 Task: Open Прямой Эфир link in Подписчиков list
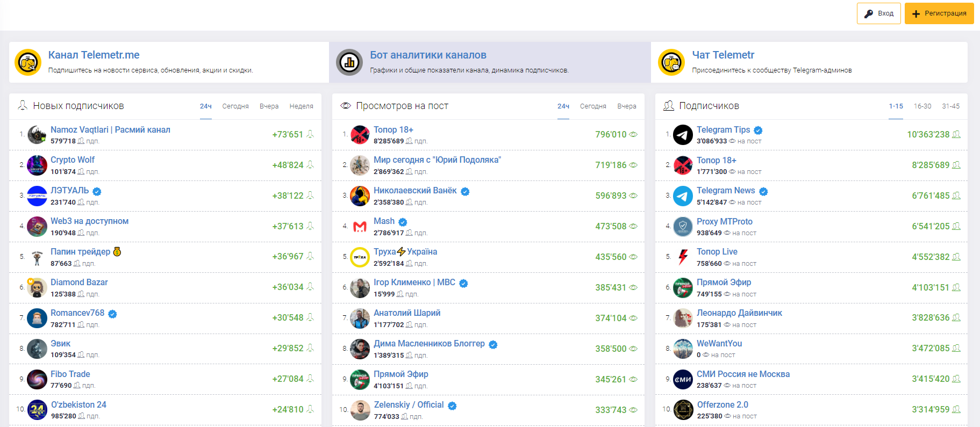[x=724, y=282]
